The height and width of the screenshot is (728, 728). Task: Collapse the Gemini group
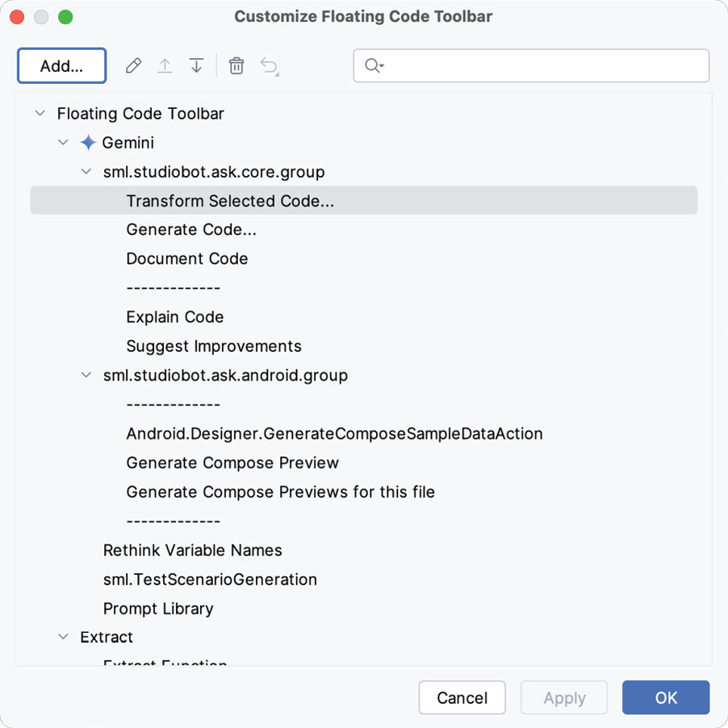click(x=63, y=143)
